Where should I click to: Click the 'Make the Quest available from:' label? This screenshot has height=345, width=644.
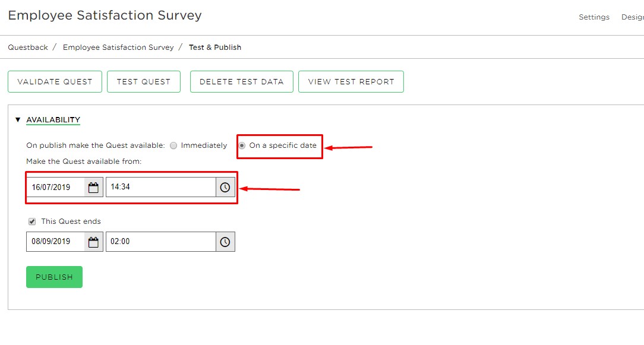coord(84,162)
